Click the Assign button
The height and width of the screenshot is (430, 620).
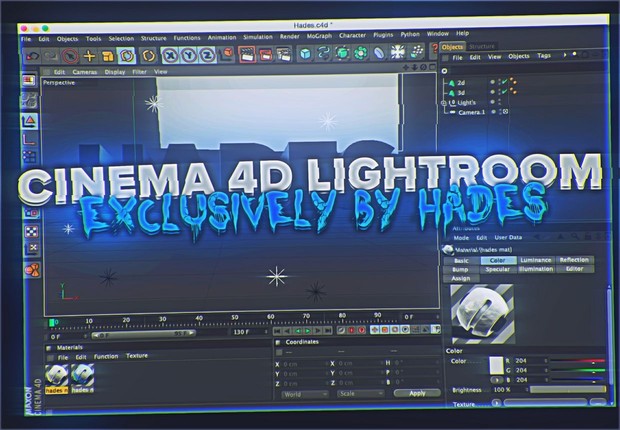[461, 278]
